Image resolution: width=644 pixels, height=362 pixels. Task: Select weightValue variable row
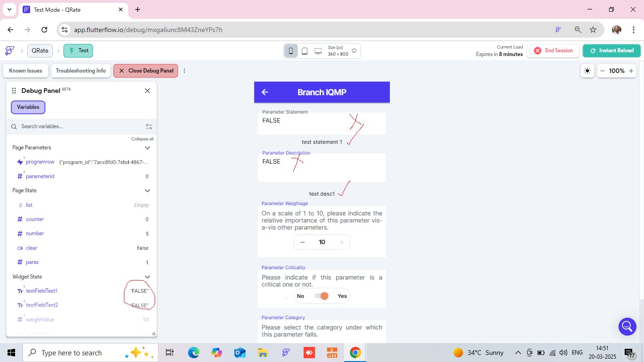click(81, 320)
